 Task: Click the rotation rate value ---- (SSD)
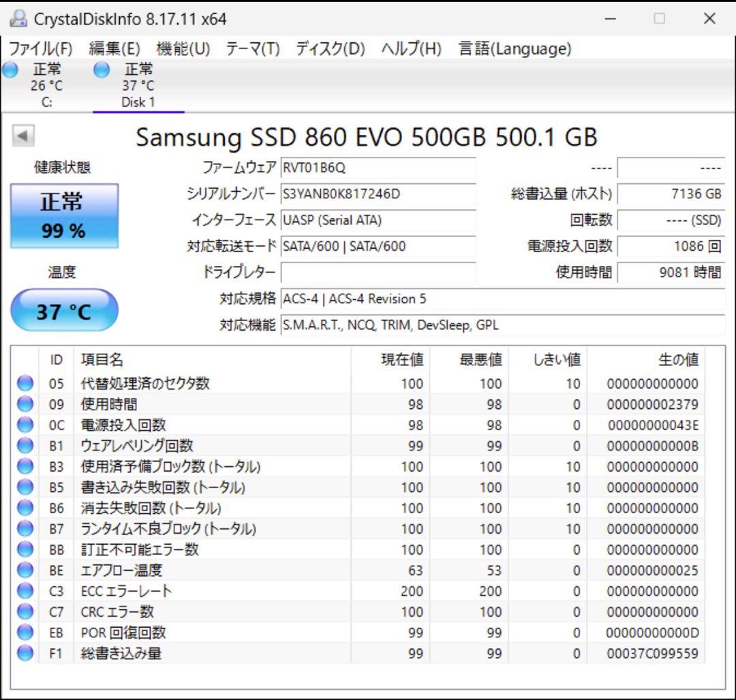671,220
